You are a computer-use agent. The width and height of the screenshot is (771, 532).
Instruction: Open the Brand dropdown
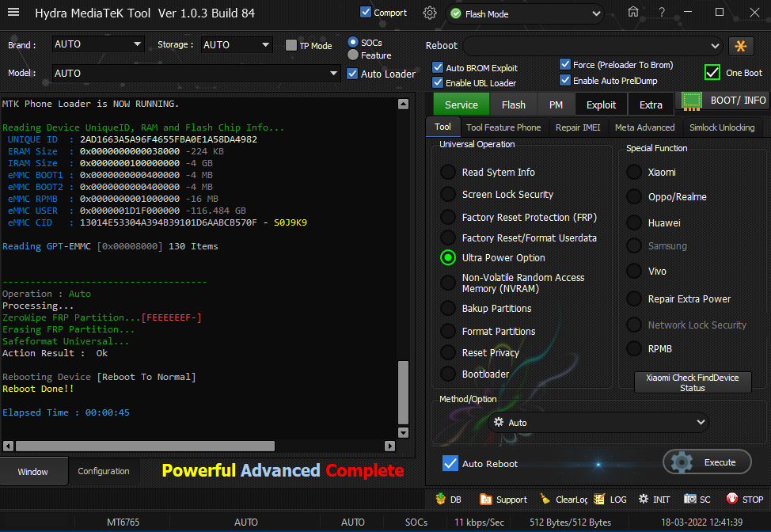98,44
